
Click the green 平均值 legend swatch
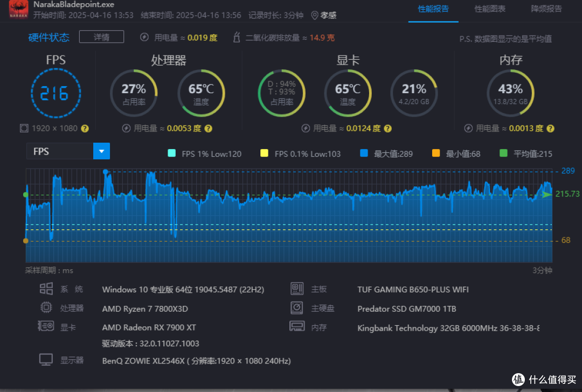pos(503,153)
